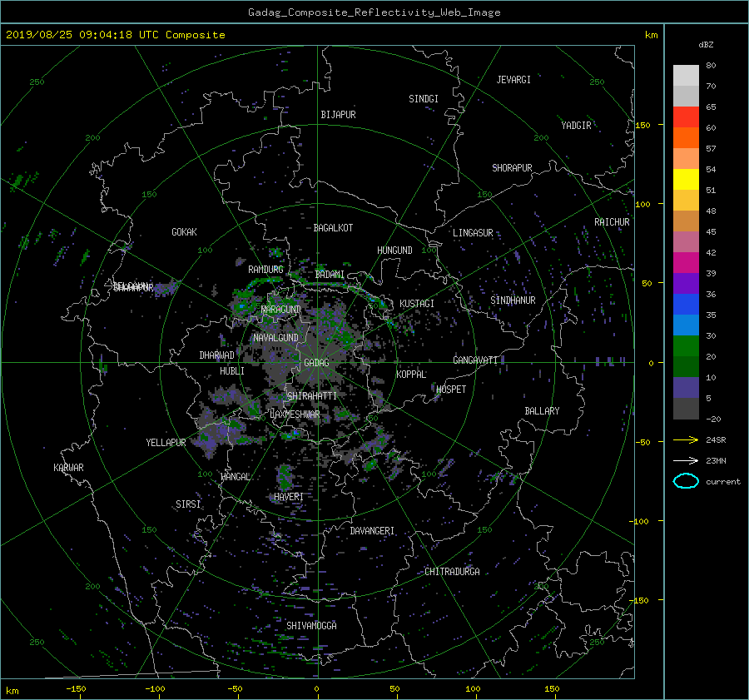The width and height of the screenshot is (749, 700).
Task: Click the title Gadag_Composite_Reflectivity_Web_Image
Action: pyautogui.click(x=374, y=12)
